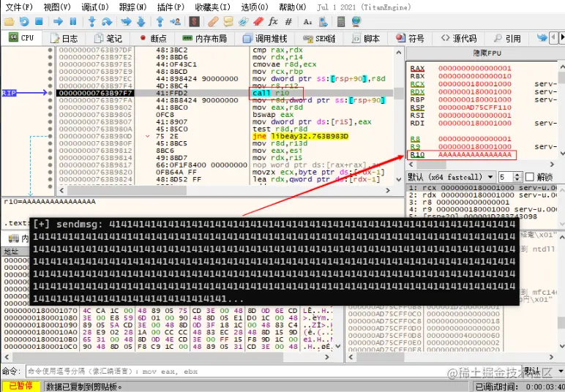
Task: Click the Restart debuggee icon
Action: 24,22
